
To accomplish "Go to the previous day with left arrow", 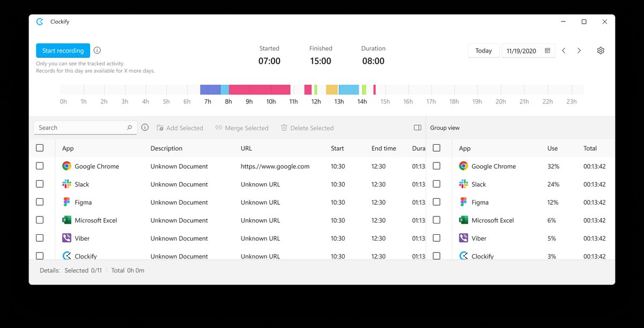I will (564, 50).
